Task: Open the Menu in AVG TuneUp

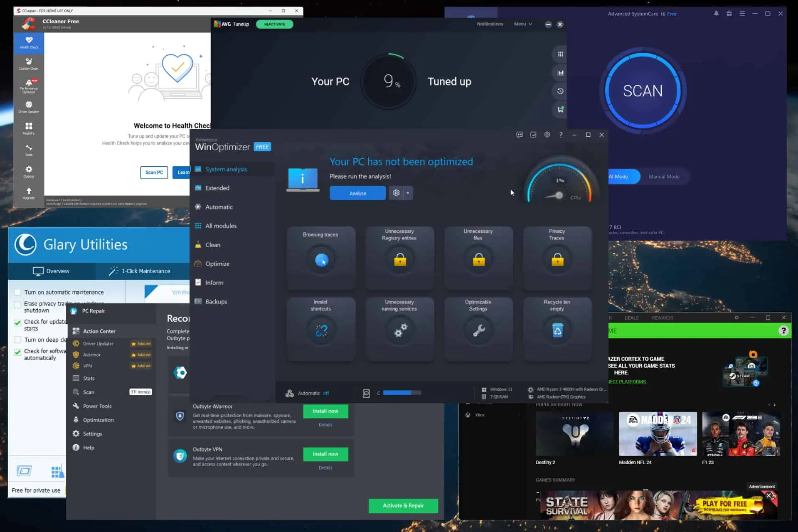Action: (521, 24)
